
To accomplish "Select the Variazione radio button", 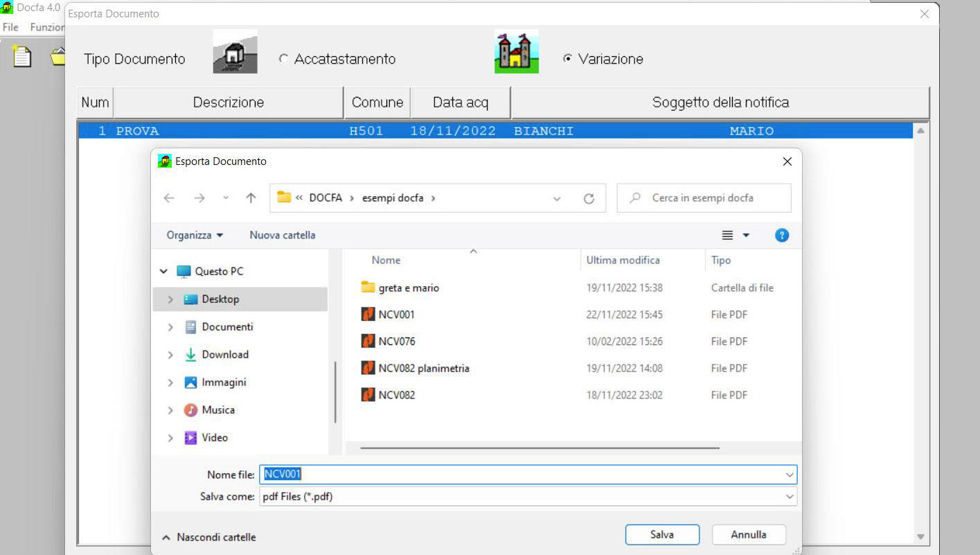I will [x=568, y=60].
